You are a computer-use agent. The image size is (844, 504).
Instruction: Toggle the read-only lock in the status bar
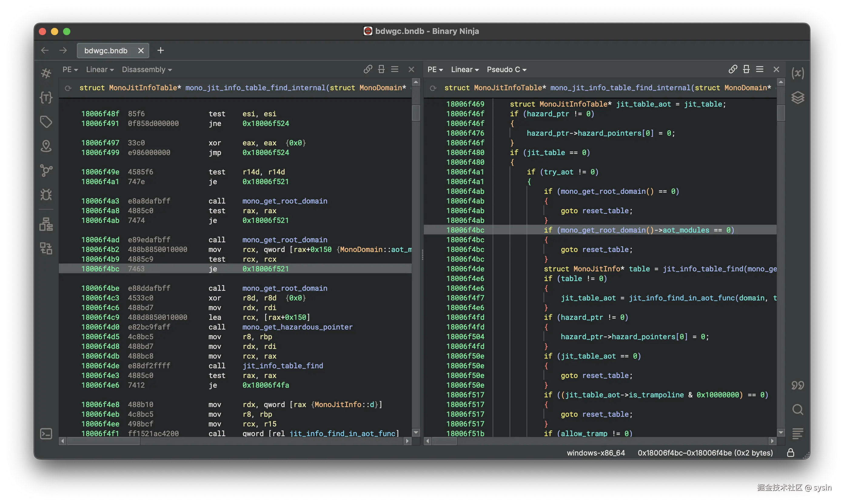click(x=791, y=453)
